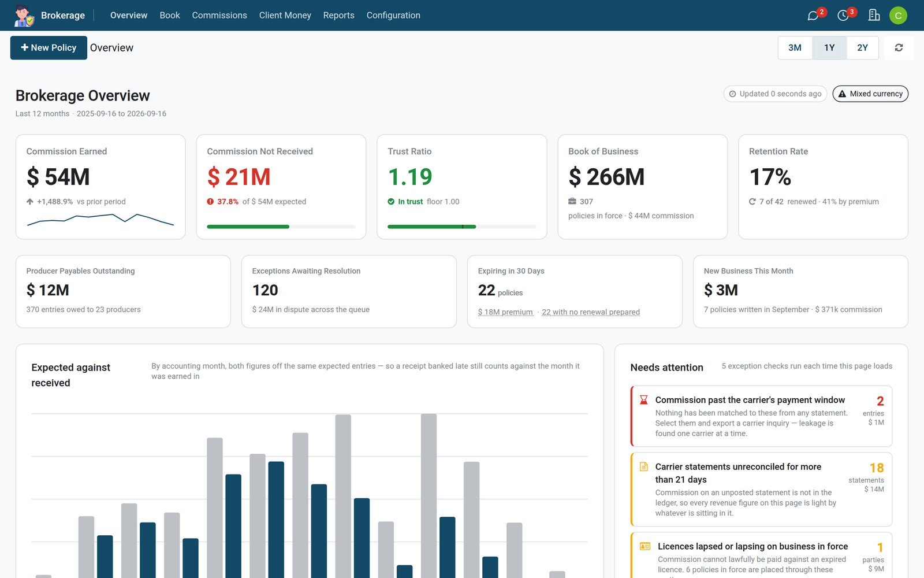
Task: Open Carrier statements unreconciled alert
Action: (x=762, y=489)
